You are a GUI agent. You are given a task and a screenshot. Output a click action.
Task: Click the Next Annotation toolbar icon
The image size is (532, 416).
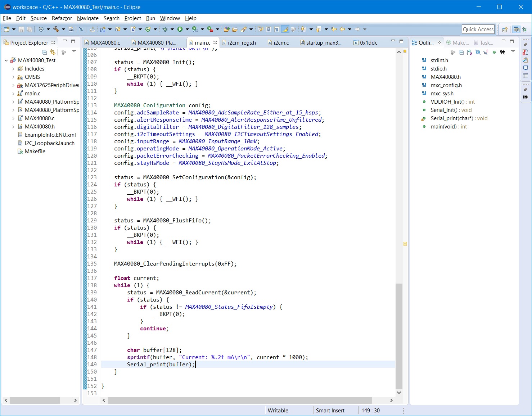[303, 29]
